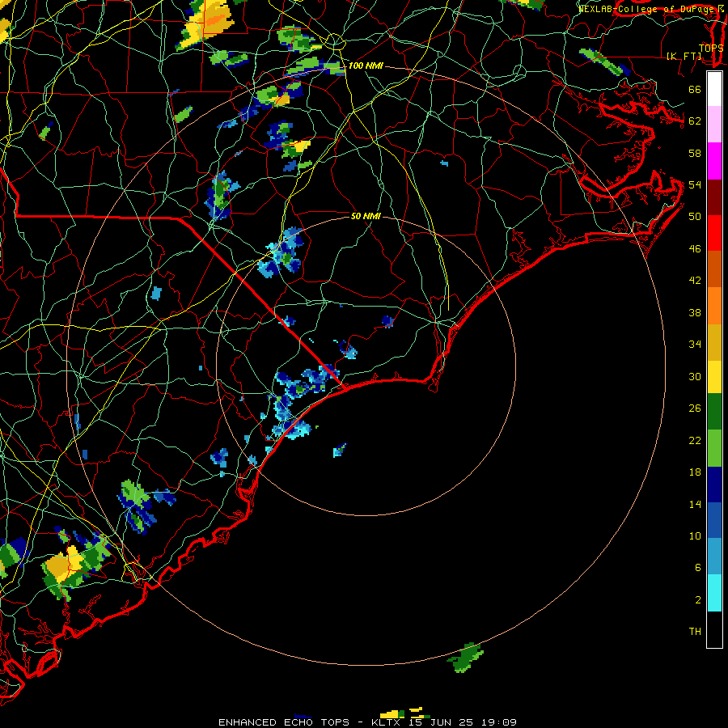Click the legend value 66
728x728 pixels.
click(695, 89)
